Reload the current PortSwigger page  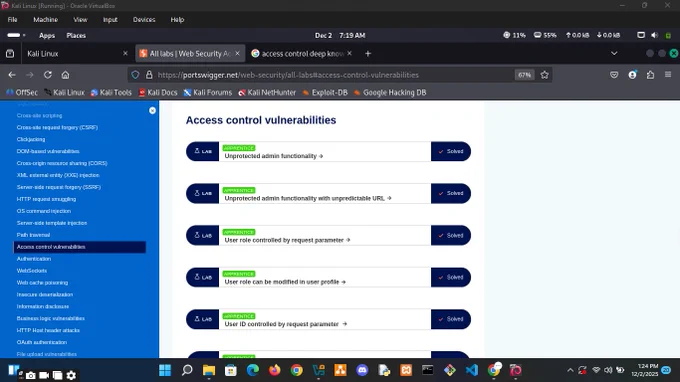48,75
